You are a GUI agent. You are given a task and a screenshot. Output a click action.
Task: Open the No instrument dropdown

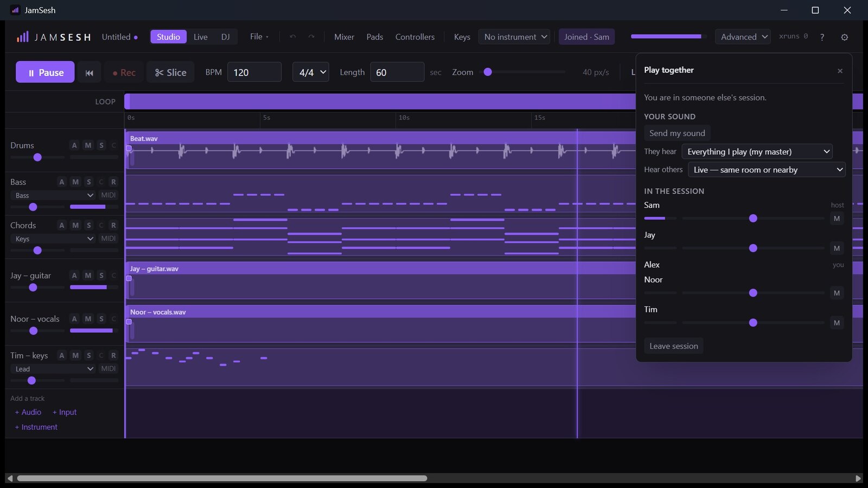(514, 37)
